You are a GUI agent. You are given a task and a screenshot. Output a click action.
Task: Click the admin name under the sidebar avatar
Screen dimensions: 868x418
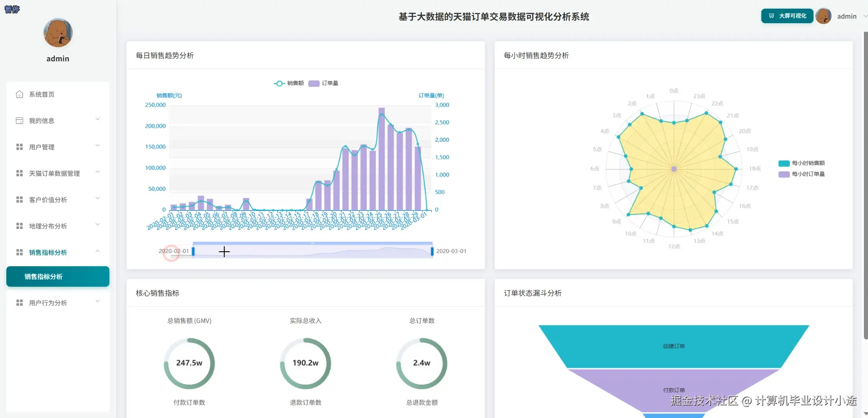tap(58, 59)
